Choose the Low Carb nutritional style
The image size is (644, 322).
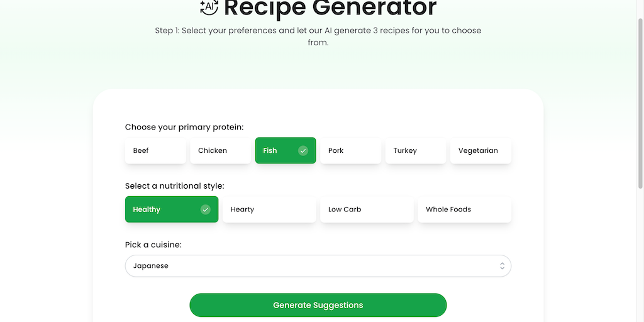[367, 209]
